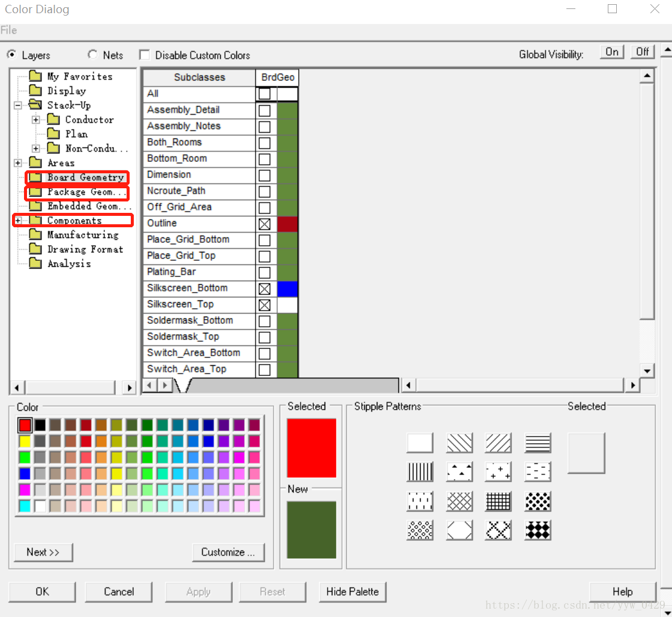This screenshot has height=617, width=672.
Task: Choose the horizontal lines stipple pattern
Action: (538, 443)
